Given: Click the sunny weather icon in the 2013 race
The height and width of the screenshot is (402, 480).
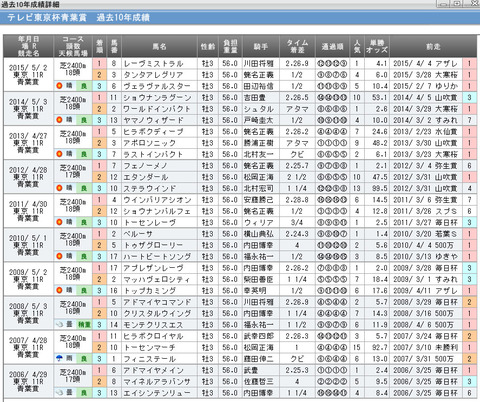Looking at the screenshot, I should (x=59, y=154).
